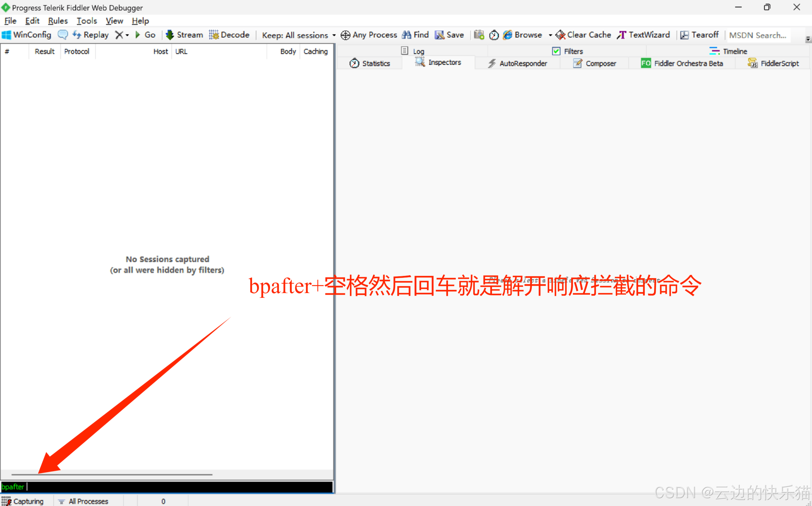
Task: Click the WinConfig toolbar icon
Action: [x=7, y=35]
